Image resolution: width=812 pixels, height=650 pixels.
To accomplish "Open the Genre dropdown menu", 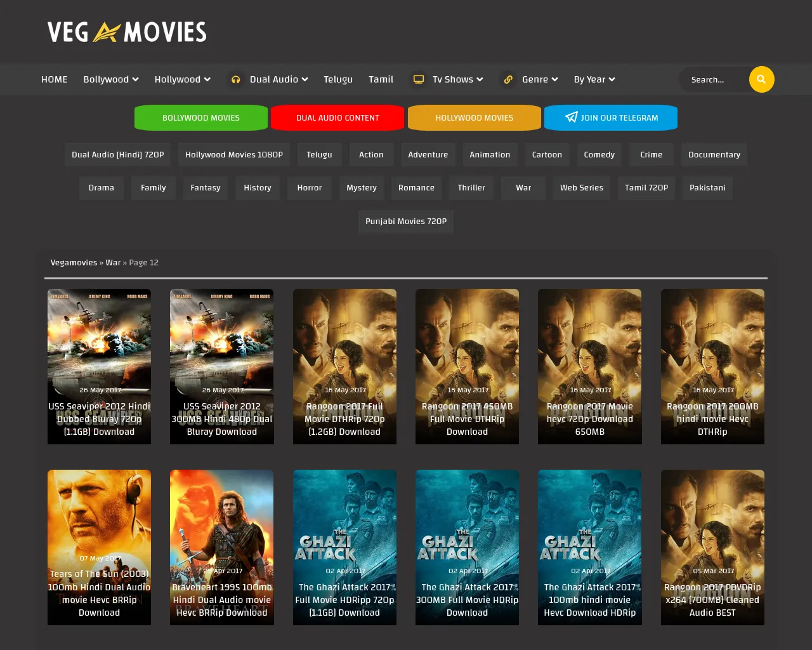I will pyautogui.click(x=540, y=79).
